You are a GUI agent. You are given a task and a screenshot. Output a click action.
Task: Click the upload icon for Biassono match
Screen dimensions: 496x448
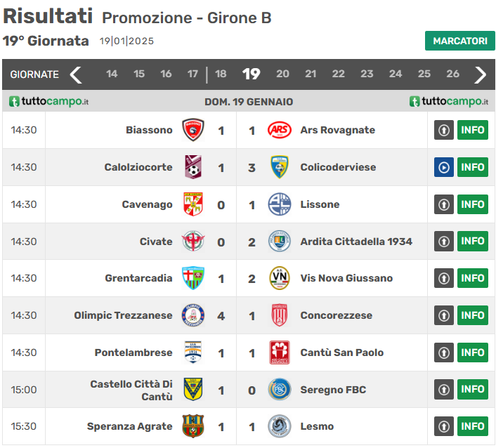[x=443, y=130]
